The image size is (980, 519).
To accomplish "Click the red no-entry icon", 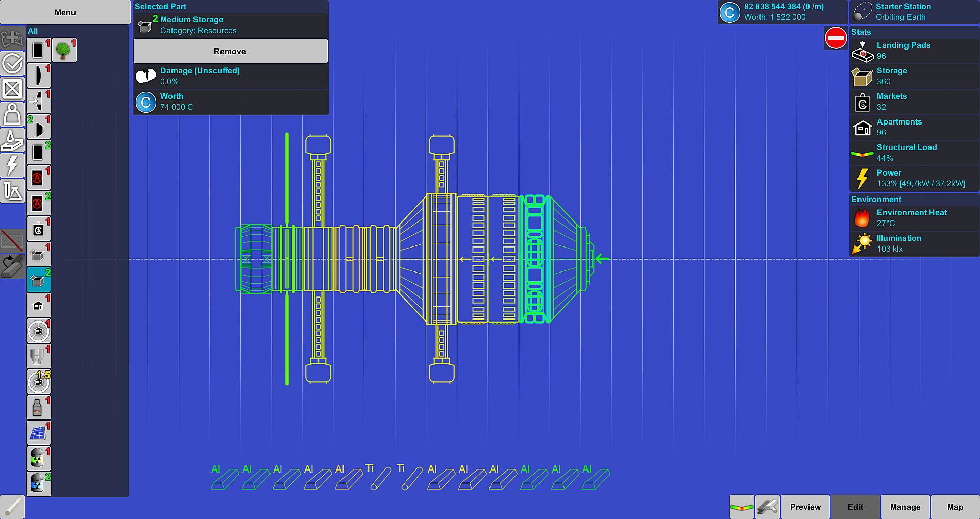I will 836,38.
